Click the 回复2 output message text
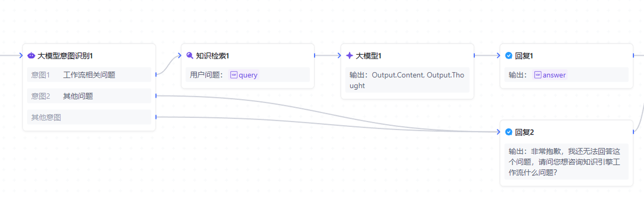Image resolution: width=644 pixels, height=199 pixels. (564, 162)
